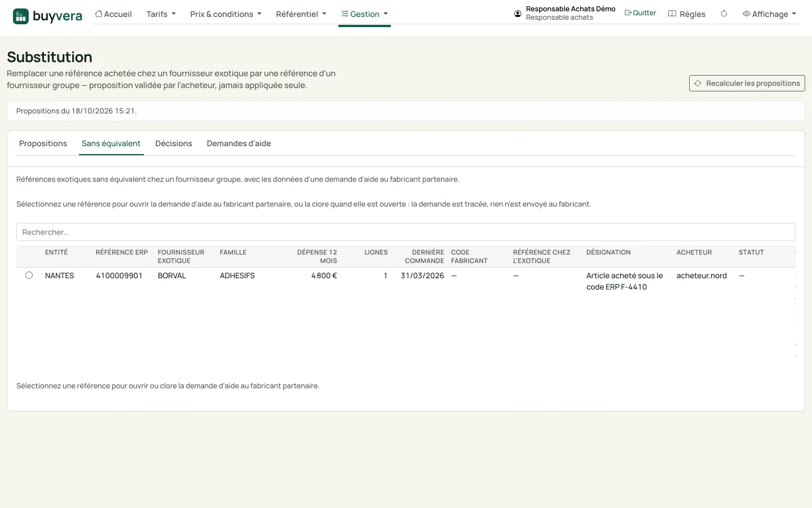Open the Gestion menu
Screen dimensions: 812x508
(364, 14)
